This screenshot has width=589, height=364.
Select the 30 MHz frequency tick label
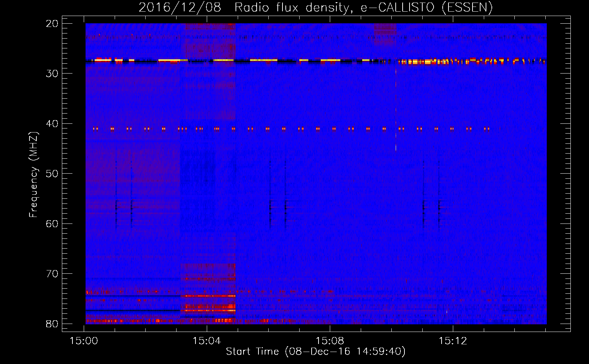pos(52,74)
